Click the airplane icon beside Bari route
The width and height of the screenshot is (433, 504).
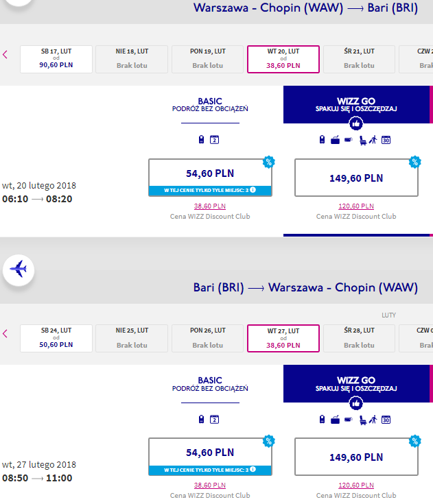pyautogui.click(x=19, y=269)
